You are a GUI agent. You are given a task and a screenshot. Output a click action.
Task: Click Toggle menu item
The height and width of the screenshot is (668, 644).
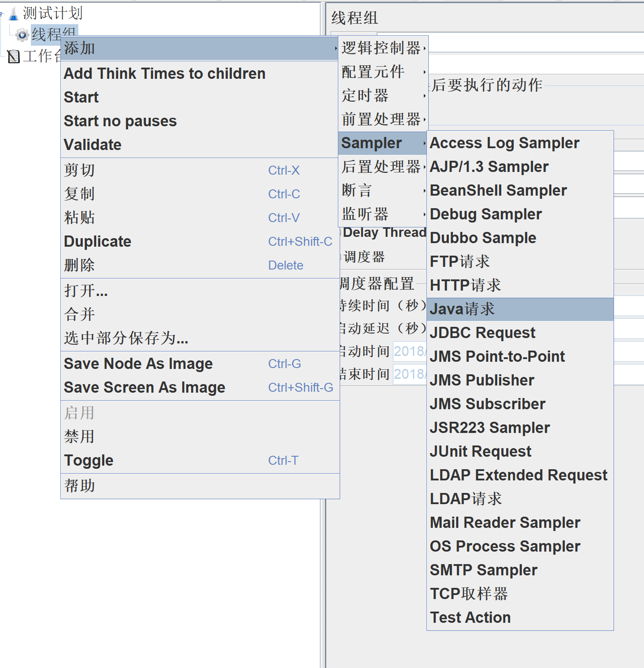click(200, 460)
